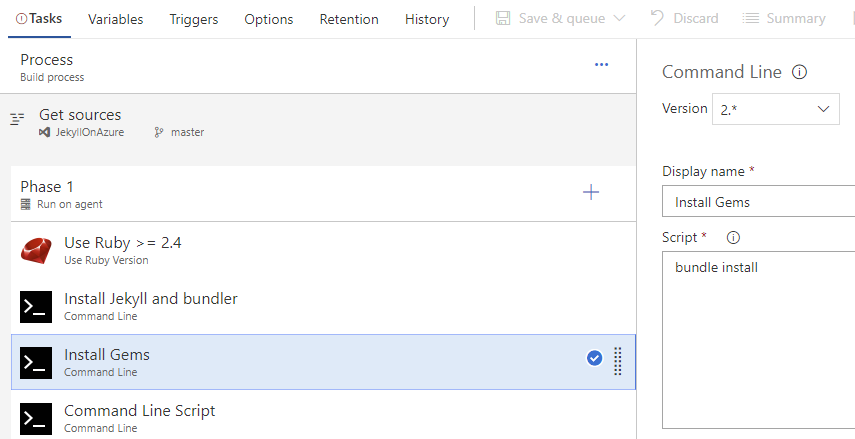
Task: Click the Script field info icon
Action: pyautogui.click(x=733, y=237)
